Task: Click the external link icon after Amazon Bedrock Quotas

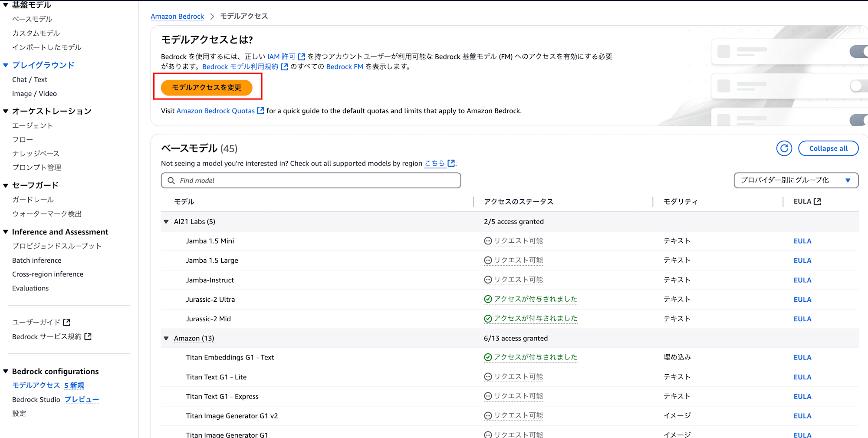Action: pyautogui.click(x=260, y=111)
